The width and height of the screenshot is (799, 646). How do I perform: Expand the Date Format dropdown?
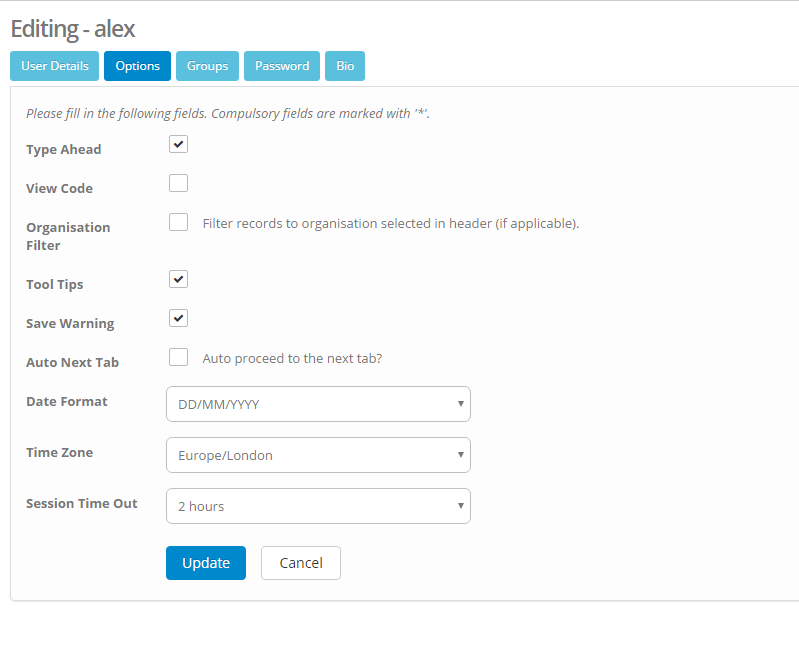pyautogui.click(x=318, y=404)
